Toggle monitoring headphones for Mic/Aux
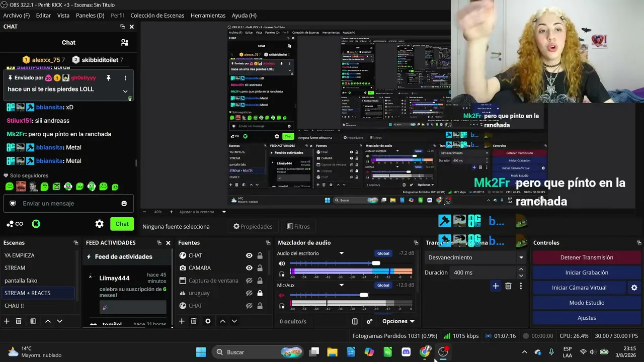The height and width of the screenshot is (362, 644). point(282,305)
